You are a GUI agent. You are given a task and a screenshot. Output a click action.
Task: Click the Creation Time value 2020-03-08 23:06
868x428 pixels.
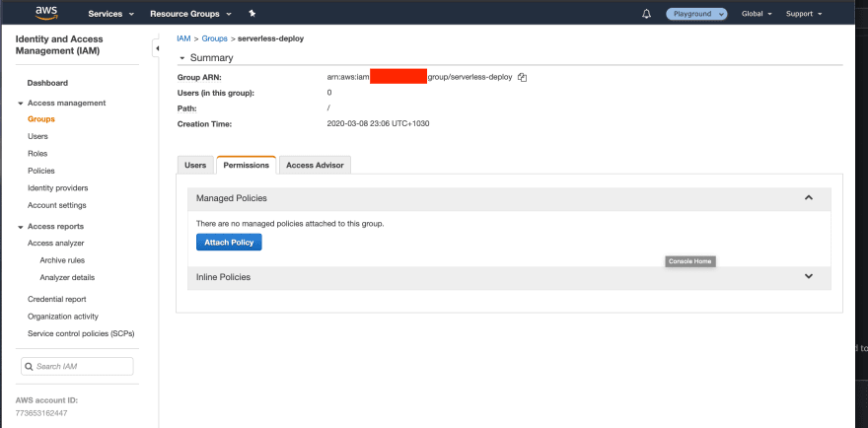click(378, 124)
